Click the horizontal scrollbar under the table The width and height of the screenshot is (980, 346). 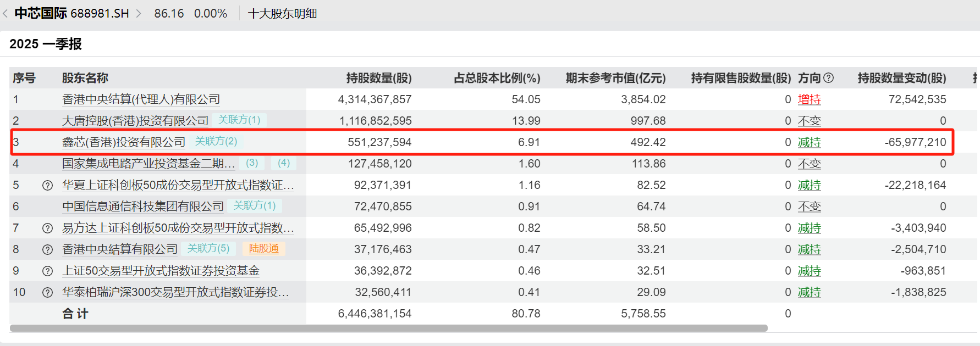388,328
